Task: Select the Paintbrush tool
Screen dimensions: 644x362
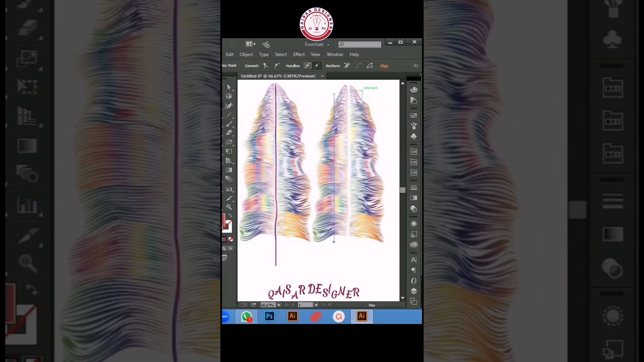Action: (x=229, y=124)
